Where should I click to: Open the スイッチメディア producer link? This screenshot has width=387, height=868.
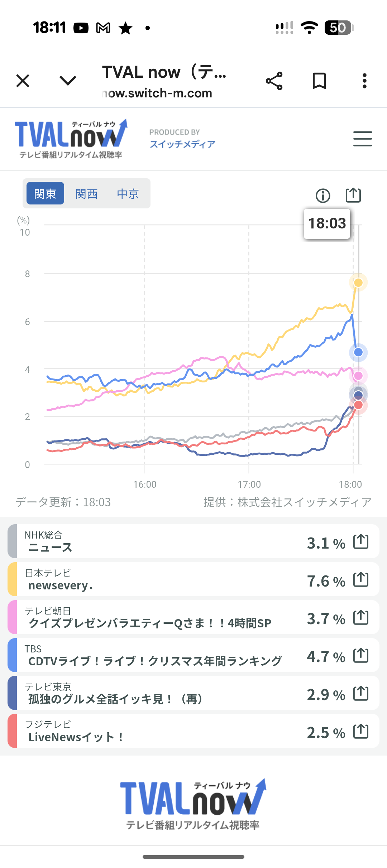[x=182, y=144]
